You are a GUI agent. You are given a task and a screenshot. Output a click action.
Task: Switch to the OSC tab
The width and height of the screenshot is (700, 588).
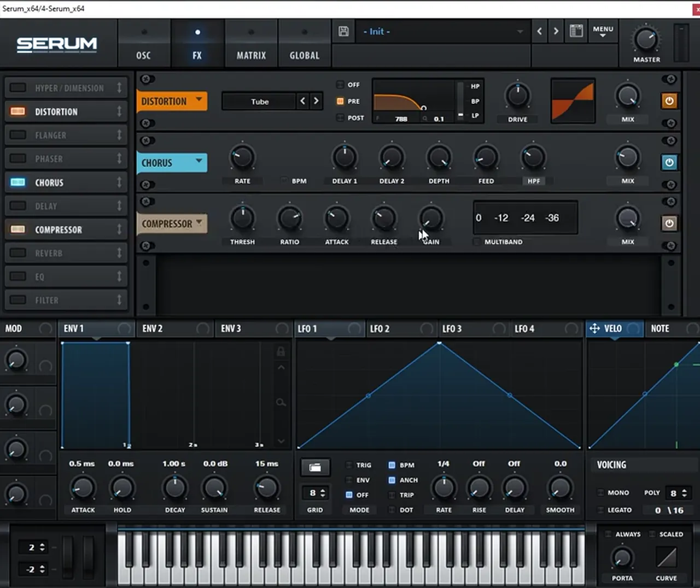click(143, 44)
